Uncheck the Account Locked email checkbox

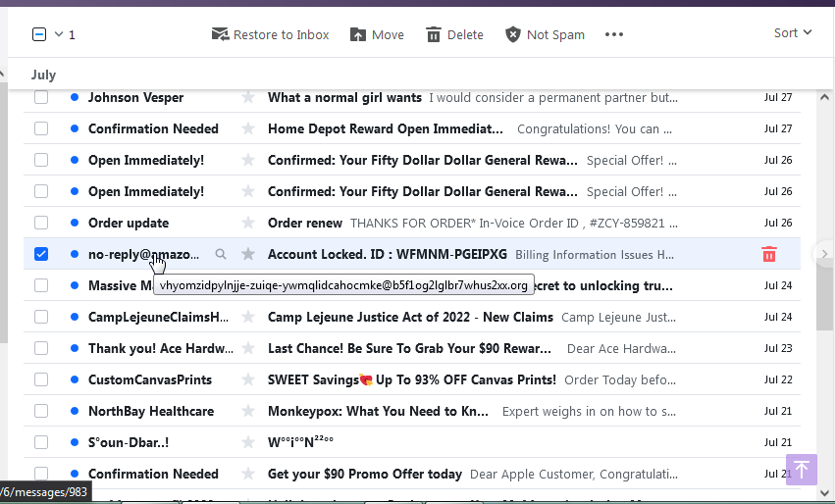(41, 254)
